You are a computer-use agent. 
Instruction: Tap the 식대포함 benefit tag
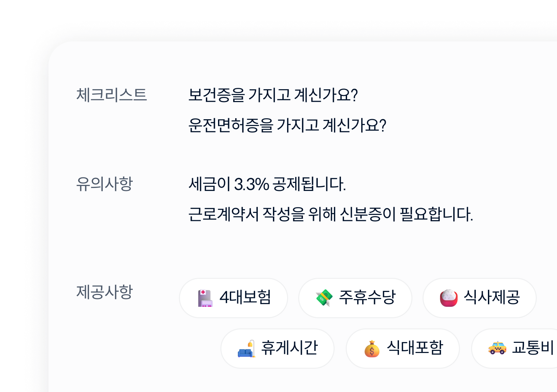point(403,349)
